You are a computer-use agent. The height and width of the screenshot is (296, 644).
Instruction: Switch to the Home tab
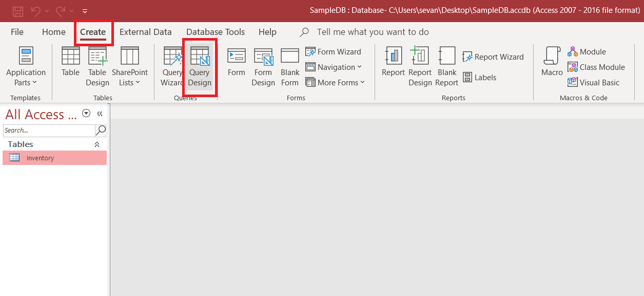54,32
